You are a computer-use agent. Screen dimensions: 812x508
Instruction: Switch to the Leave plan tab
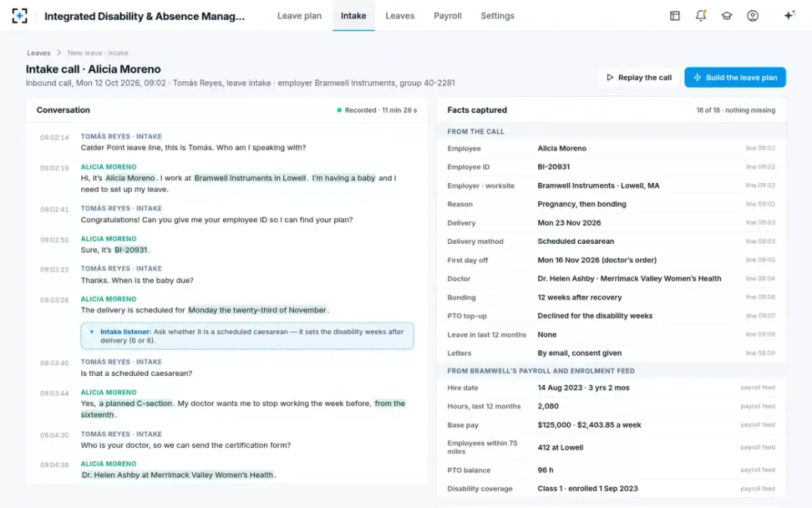coord(299,16)
